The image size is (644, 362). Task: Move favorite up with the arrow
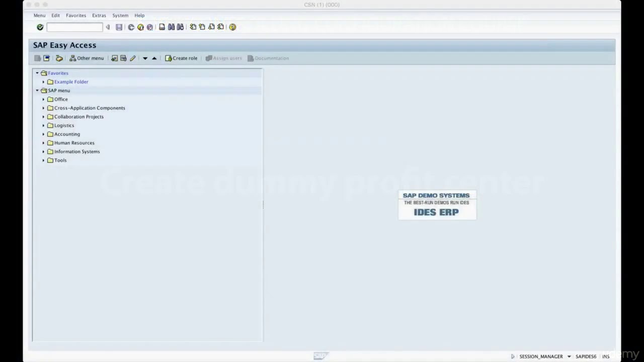tap(154, 58)
